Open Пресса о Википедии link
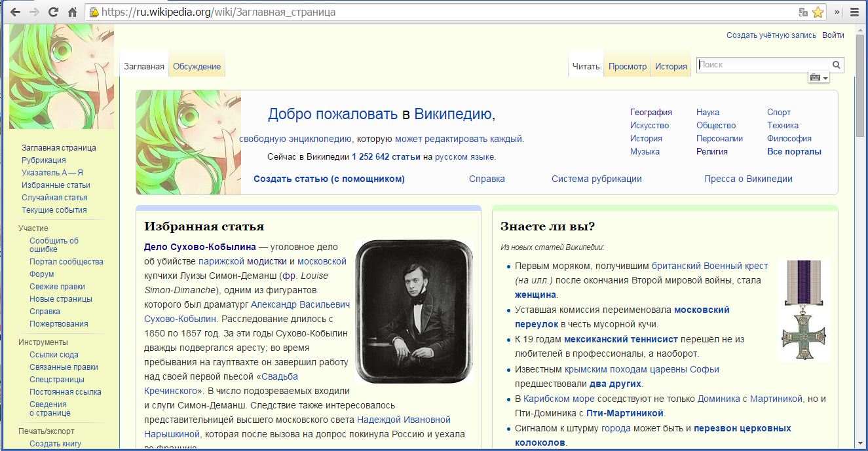 click(748, 179)
